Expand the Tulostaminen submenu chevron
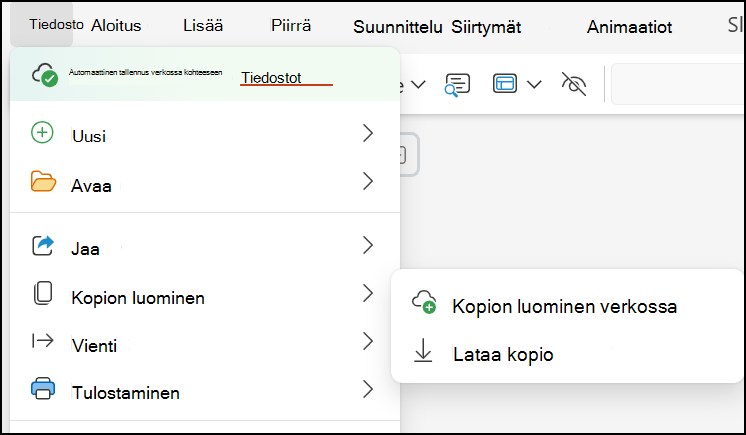Image resolution: width=746 pixels, height=435 pixels. pos(367,389)
